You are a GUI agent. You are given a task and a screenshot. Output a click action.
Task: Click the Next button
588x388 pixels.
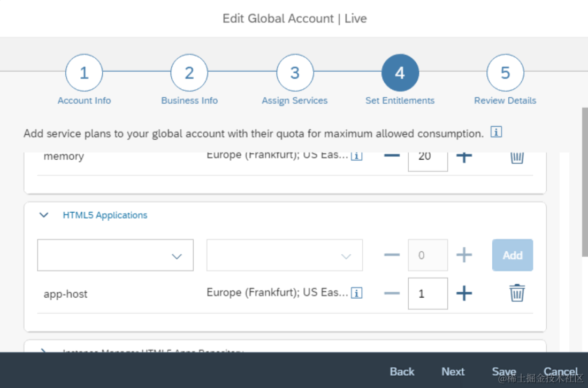click(x=453, y=371)
